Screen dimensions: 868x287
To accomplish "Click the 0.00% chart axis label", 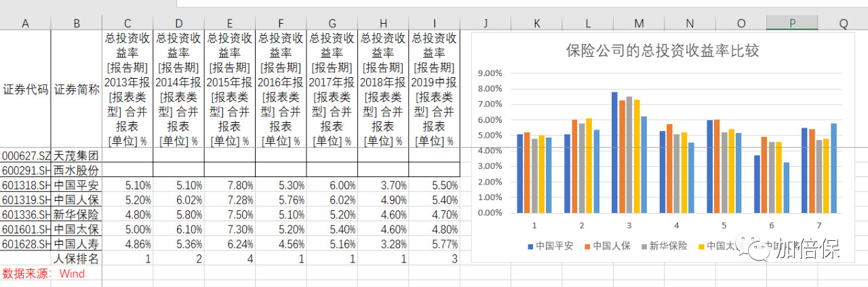I will point(489,212).
